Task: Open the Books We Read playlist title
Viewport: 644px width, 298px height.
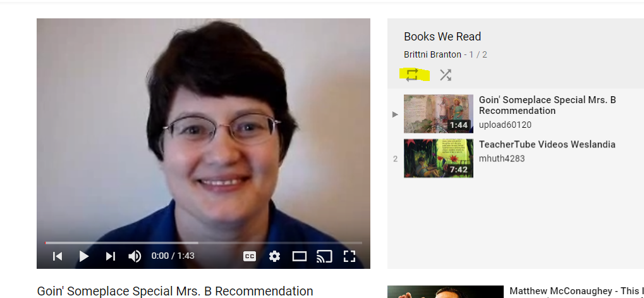Action: (x=442, y=37)
